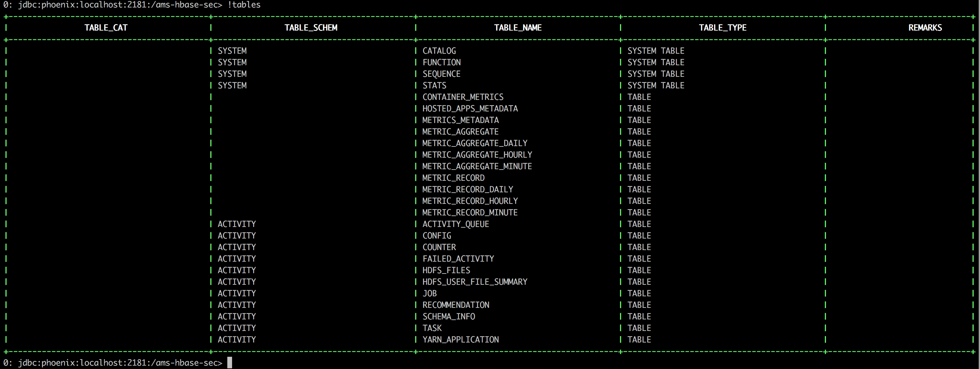This screenshot has height=369, width=980.
Task: Select the SEQUENCE table name
Action: (441, 74)
